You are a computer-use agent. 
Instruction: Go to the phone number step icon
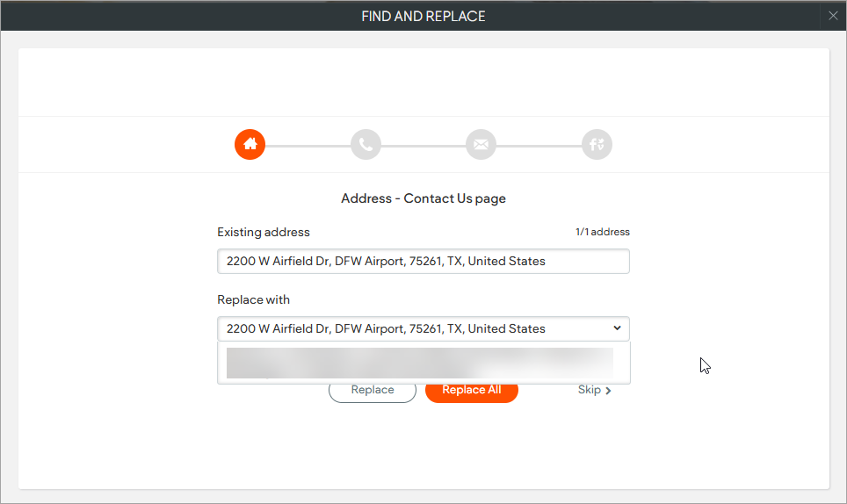tap(366, 145)
